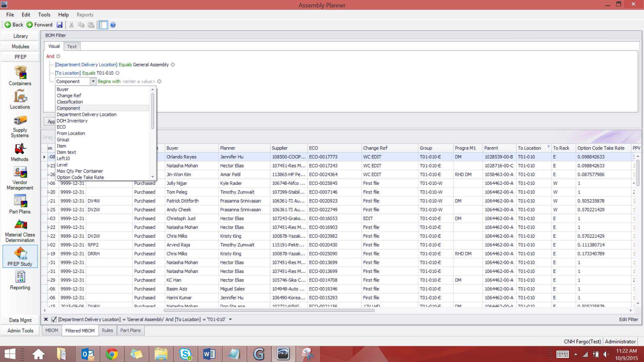This screenshot has width=644, height=362.
Task: Click the Equals operator for To Location
Action: click(89, 73)
